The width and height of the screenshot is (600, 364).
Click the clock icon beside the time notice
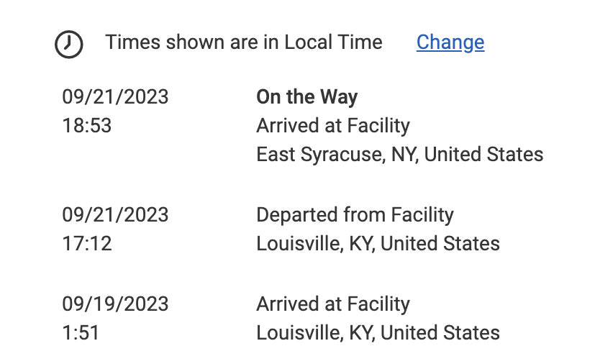[x=69, y=44]
